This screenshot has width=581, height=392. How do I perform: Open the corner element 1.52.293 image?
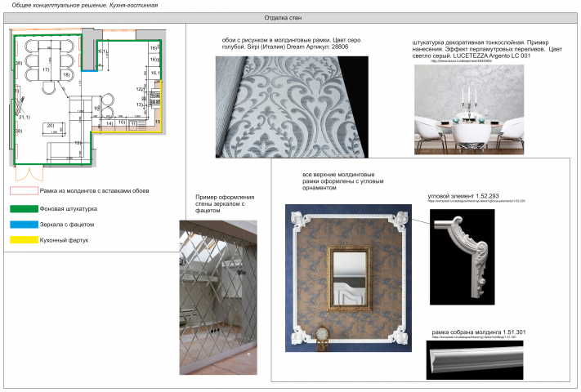pyautogui.click(x=462, y=257)
